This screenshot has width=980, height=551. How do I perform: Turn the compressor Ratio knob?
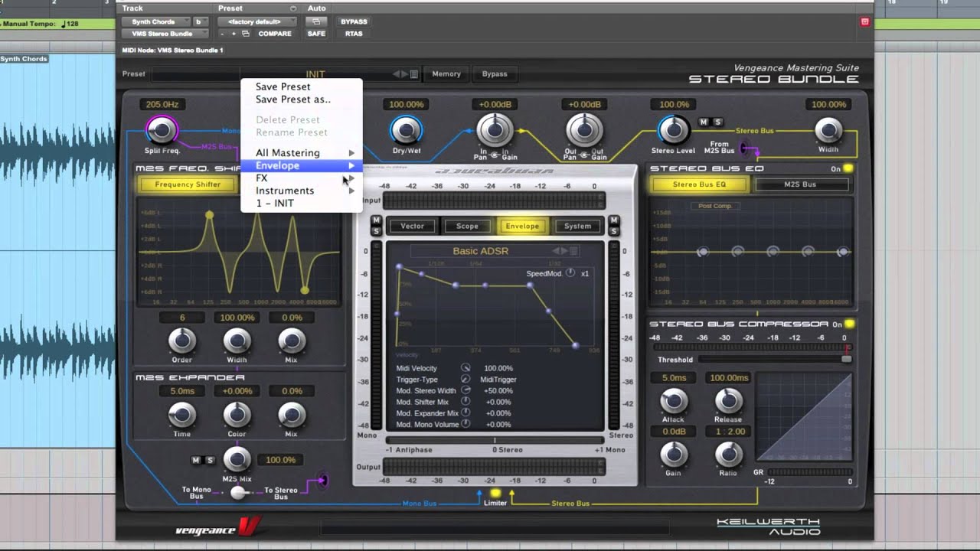coord(728,455)
